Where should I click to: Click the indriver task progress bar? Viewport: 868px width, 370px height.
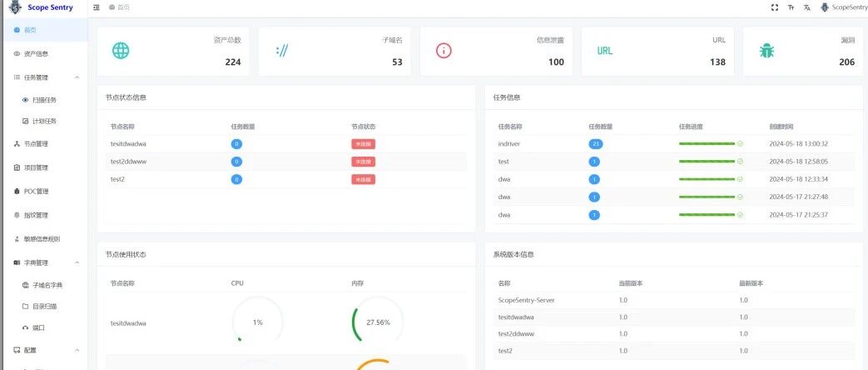click(x=707, y=143)
